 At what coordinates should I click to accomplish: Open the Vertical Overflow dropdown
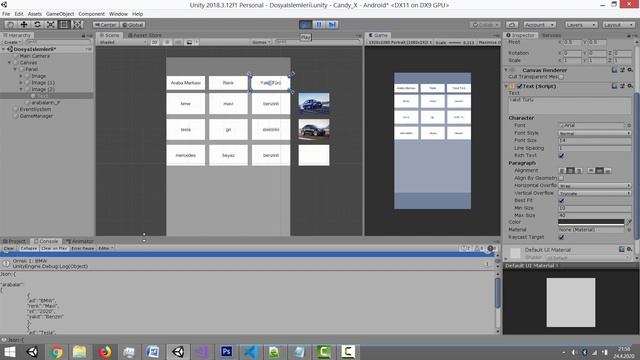594,193
